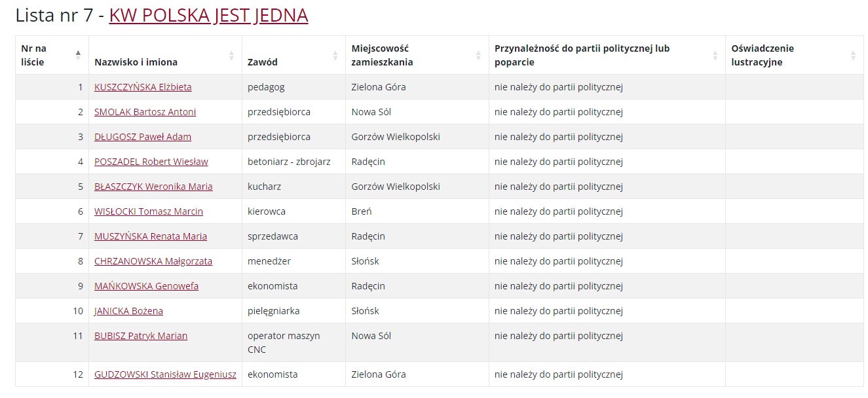Viewport: 868px width, 398px height.
Task: Open KW POLSKA JEST JEDNA committee link
Action: tap(208, 15)
